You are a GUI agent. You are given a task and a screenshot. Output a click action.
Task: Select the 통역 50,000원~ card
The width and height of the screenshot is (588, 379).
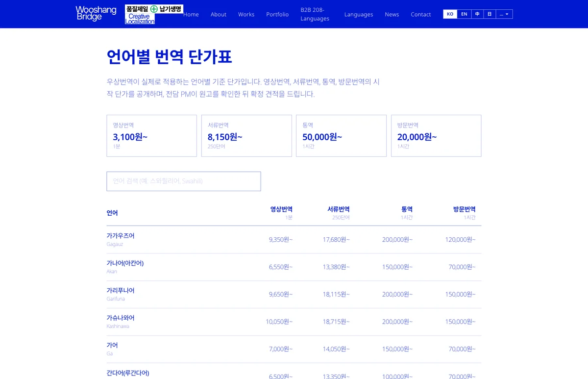(x=341, y=136)
